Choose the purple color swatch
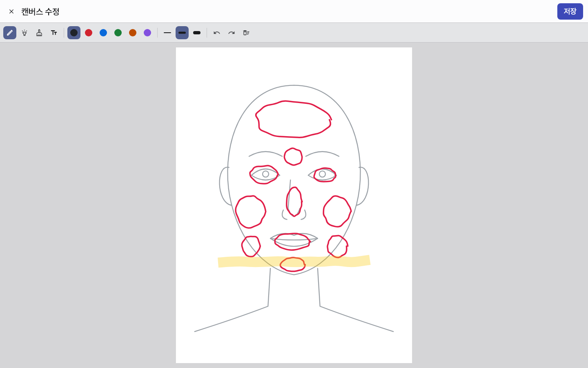Image resolution: width=588 pixels, height=368 pixels. coord(147,33)
